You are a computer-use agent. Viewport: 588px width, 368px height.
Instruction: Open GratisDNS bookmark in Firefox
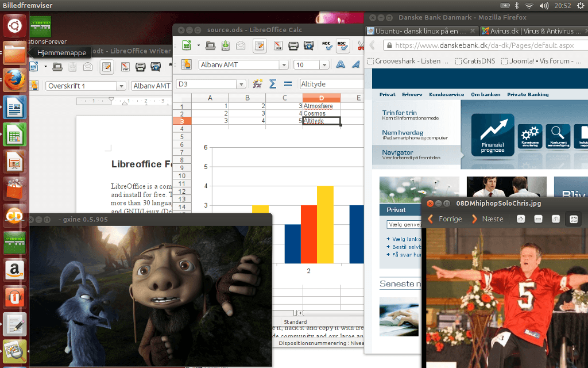coord(475,61)
